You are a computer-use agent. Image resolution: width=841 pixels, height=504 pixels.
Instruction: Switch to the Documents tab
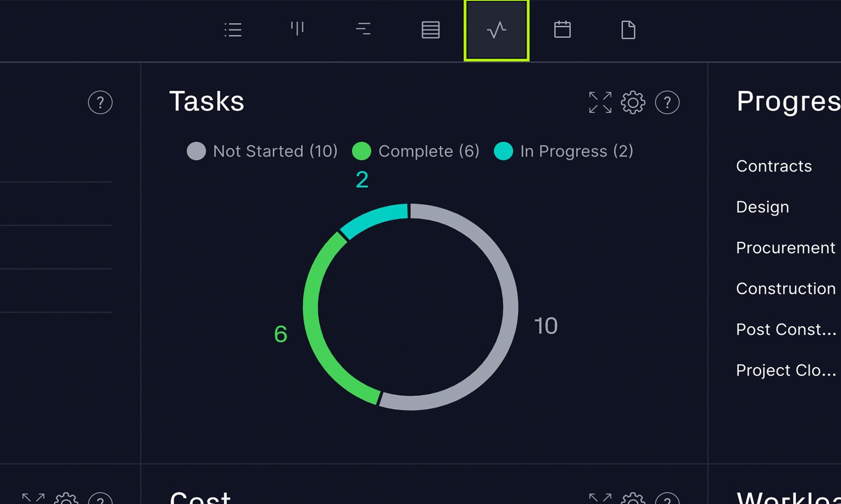(628, 29)
